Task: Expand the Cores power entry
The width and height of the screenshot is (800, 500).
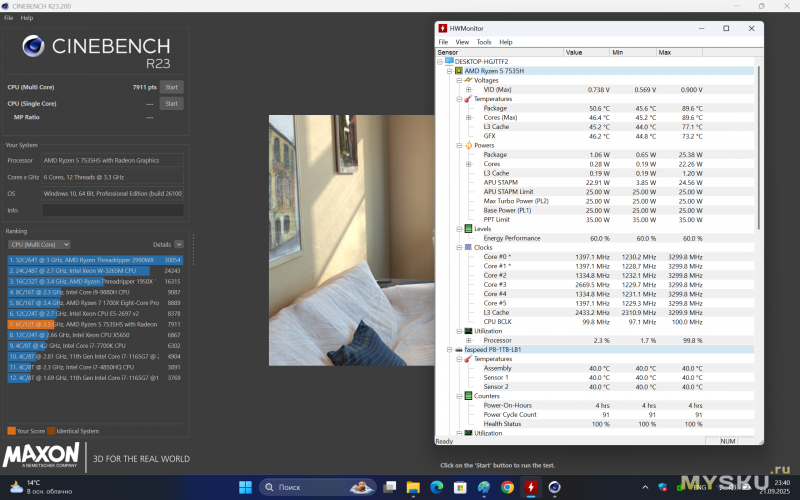Action: (x=468, y=164)
